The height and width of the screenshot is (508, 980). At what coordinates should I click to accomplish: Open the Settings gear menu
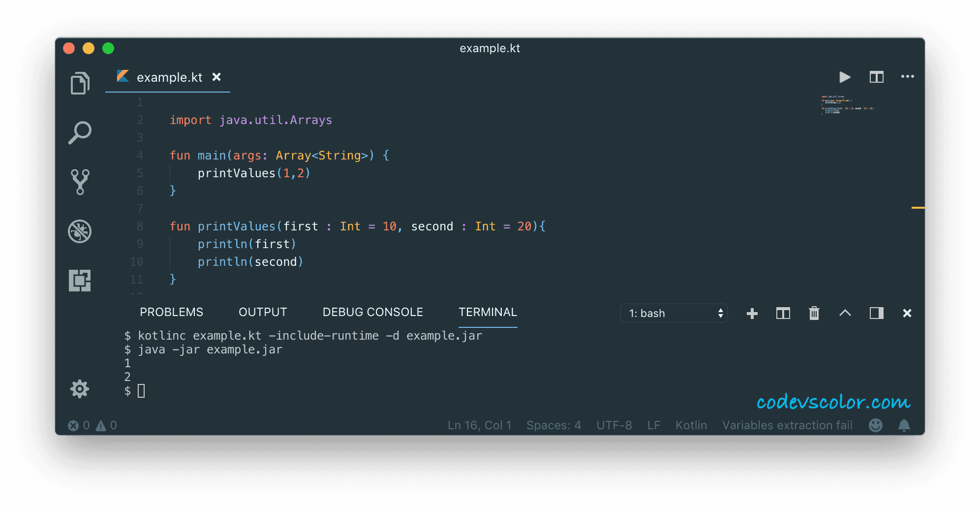pyautogui.click(x=79, y=389)
